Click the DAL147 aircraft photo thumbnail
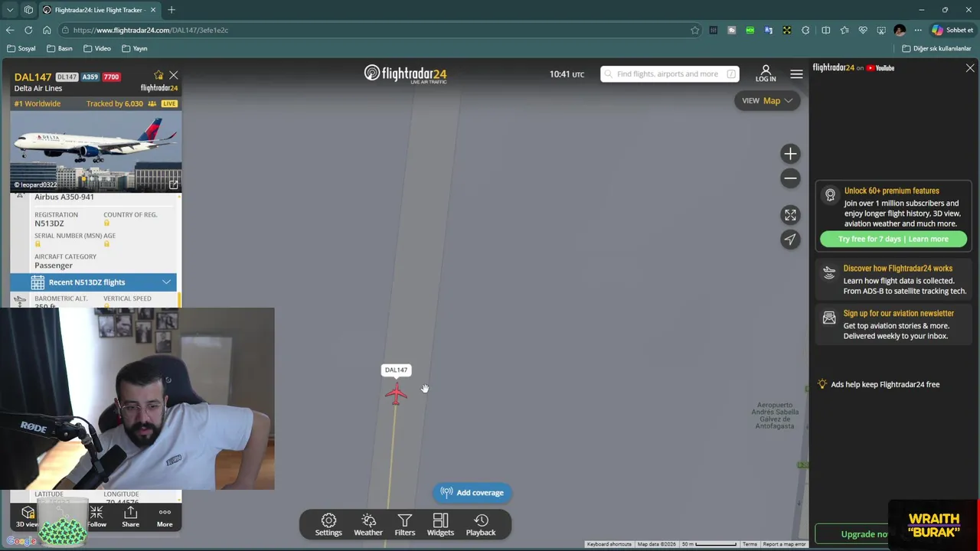 click(x=96, y=152)
